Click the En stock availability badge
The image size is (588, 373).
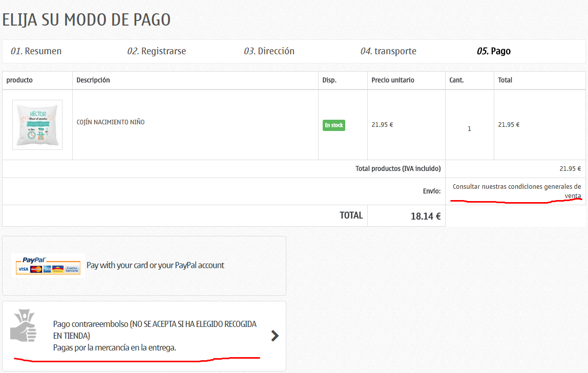(x=334, y=125)
